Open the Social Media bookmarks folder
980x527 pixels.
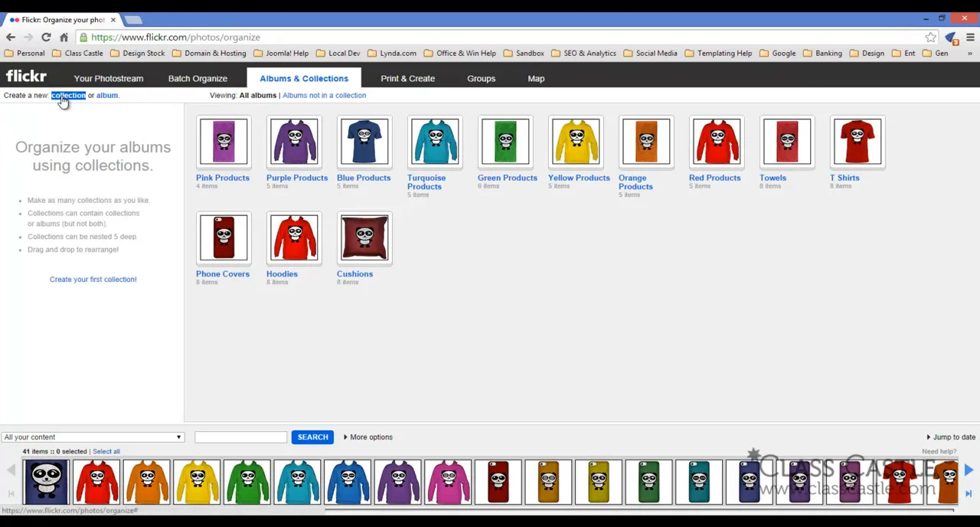click(650, 53)
